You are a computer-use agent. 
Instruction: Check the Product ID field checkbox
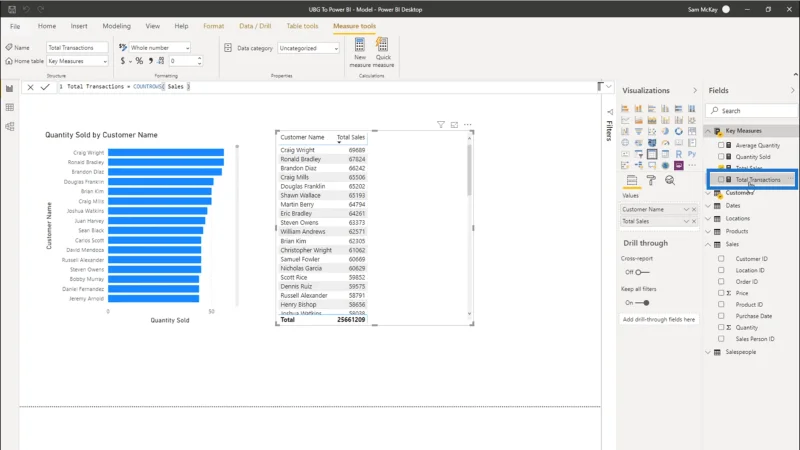(x=721, y=304)
